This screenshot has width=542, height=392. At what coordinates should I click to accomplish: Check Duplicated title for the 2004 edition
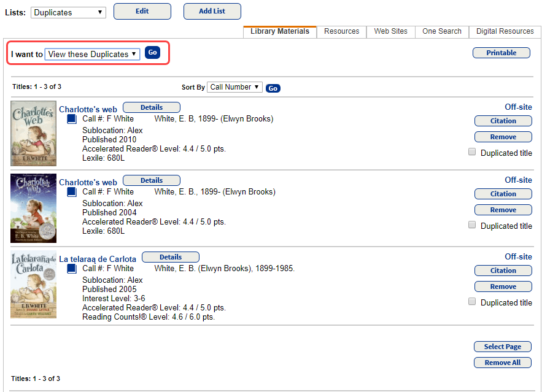click(x=472, y=225)
